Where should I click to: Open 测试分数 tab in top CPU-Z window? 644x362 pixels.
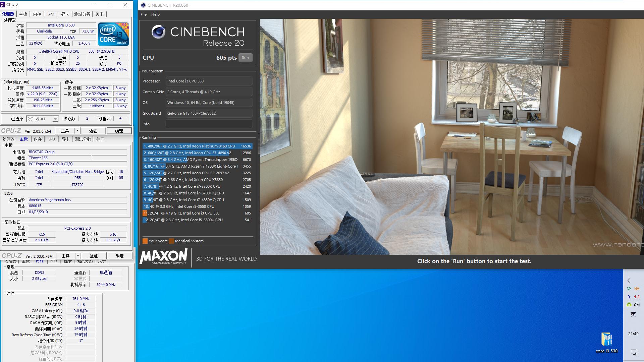[83, 14]
